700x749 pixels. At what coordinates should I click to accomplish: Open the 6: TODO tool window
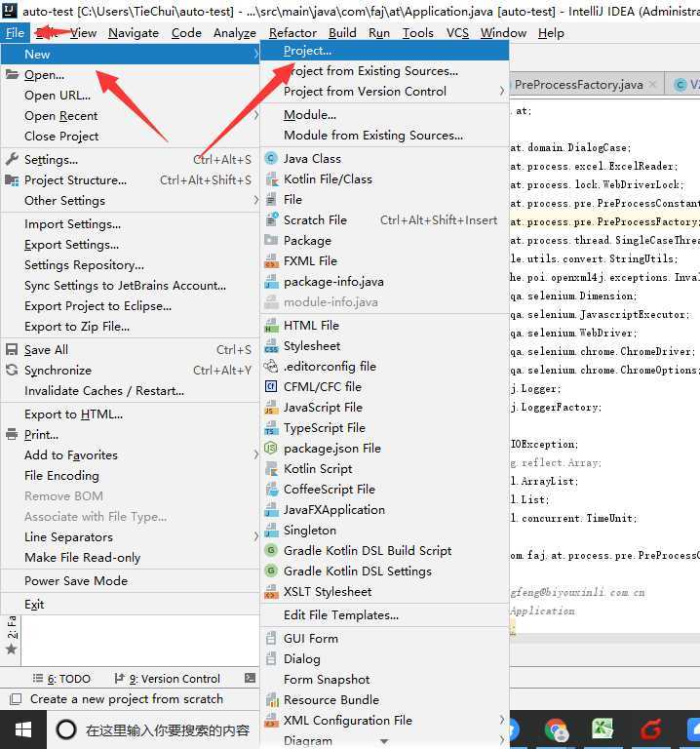(62, 679)
